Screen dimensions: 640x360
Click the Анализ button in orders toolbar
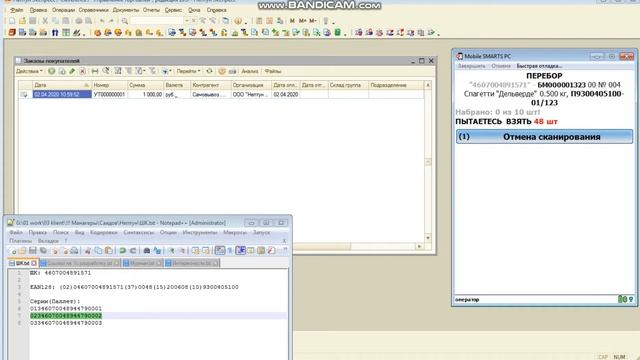click(x=250, y=71)
